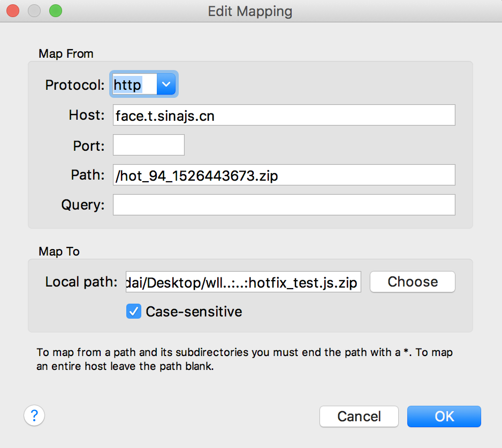Click the Map To section heading
502x448 pixels.
coord(59,251)
